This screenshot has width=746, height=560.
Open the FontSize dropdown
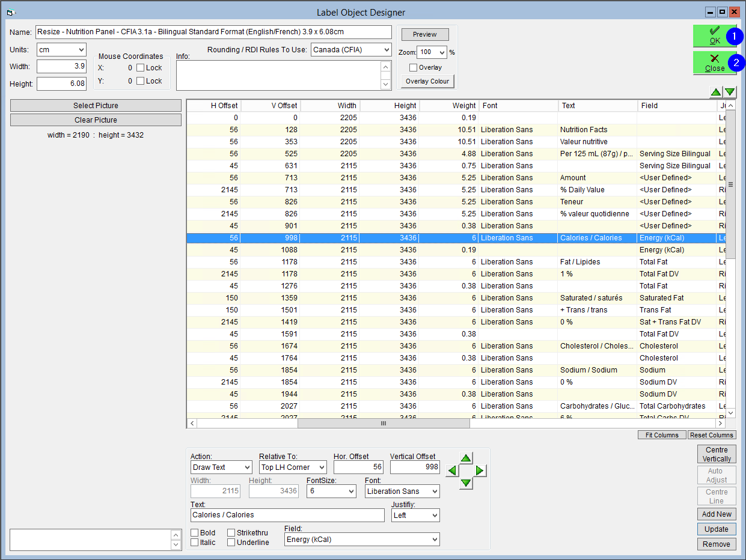click(331, 492)
